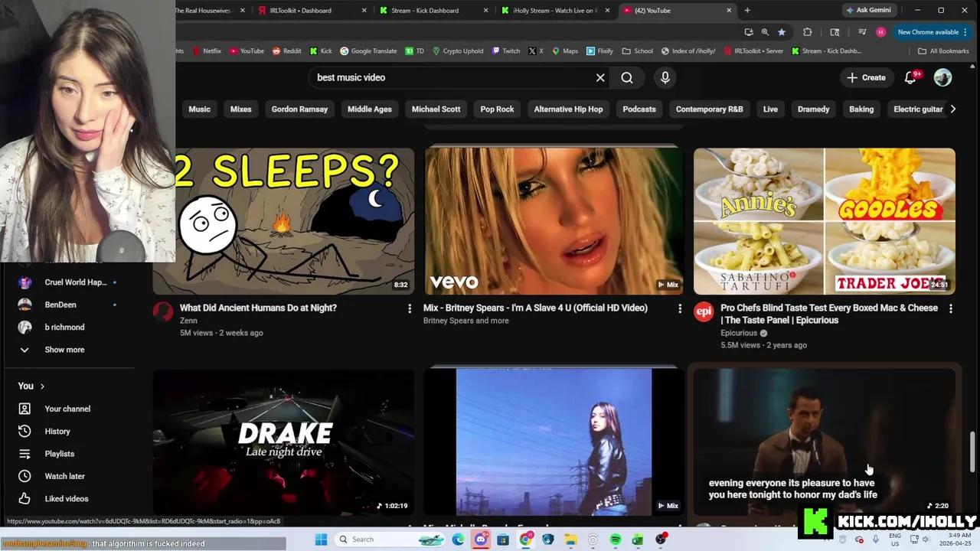The width and height of the screenshot is (980, 551).
Task: Open All Bookmarks folder
Action: pos(943,51)
